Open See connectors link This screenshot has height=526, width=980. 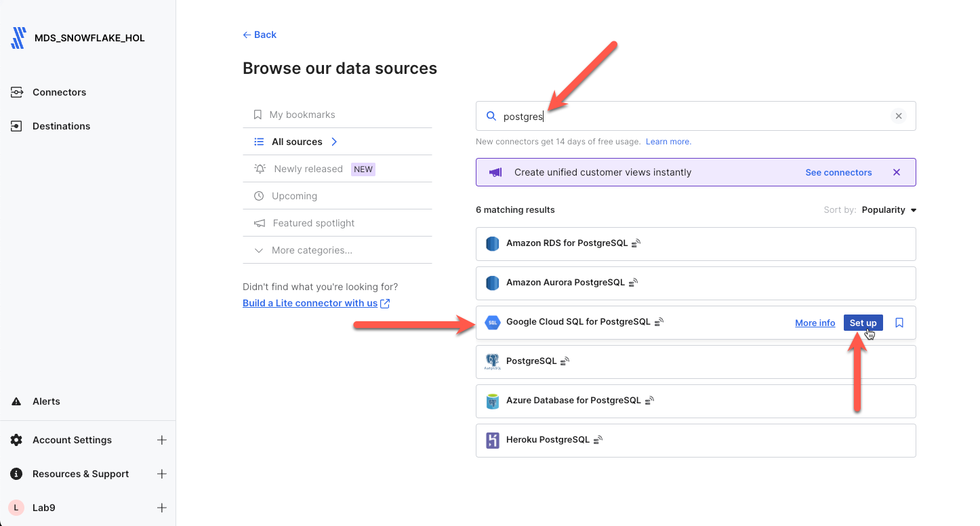838,172
